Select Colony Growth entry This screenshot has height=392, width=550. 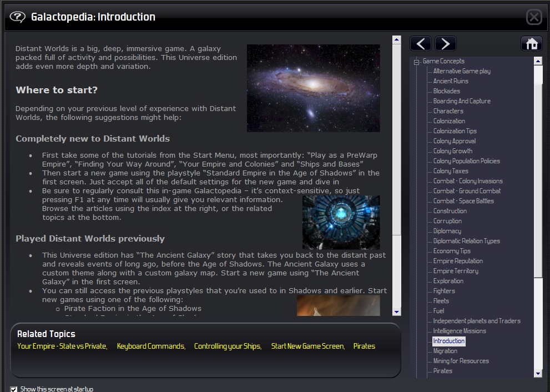point(452,151)
